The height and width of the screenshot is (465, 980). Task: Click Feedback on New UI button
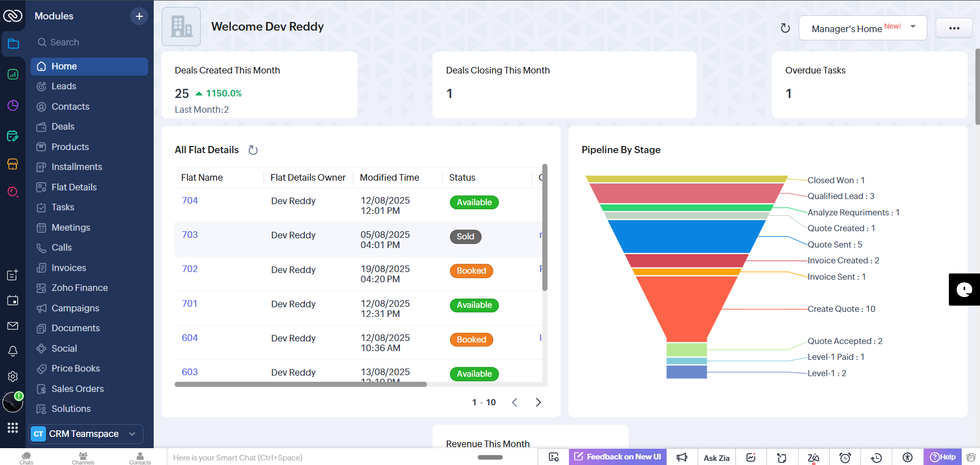click(617, 457)
